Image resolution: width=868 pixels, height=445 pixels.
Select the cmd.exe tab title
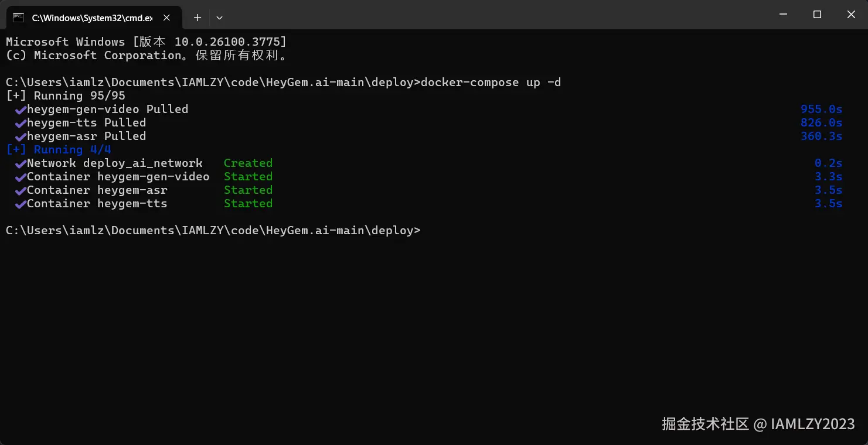[91, 18]
